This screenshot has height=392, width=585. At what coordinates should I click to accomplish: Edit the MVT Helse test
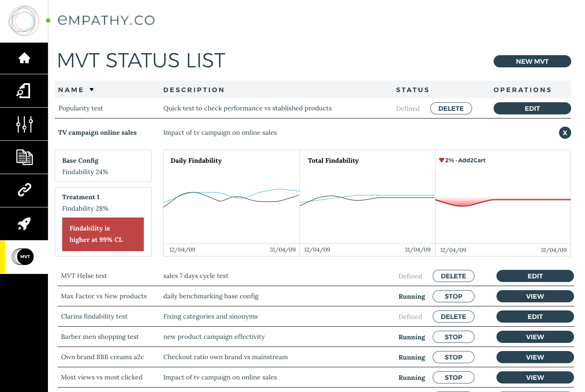point(535,276)
